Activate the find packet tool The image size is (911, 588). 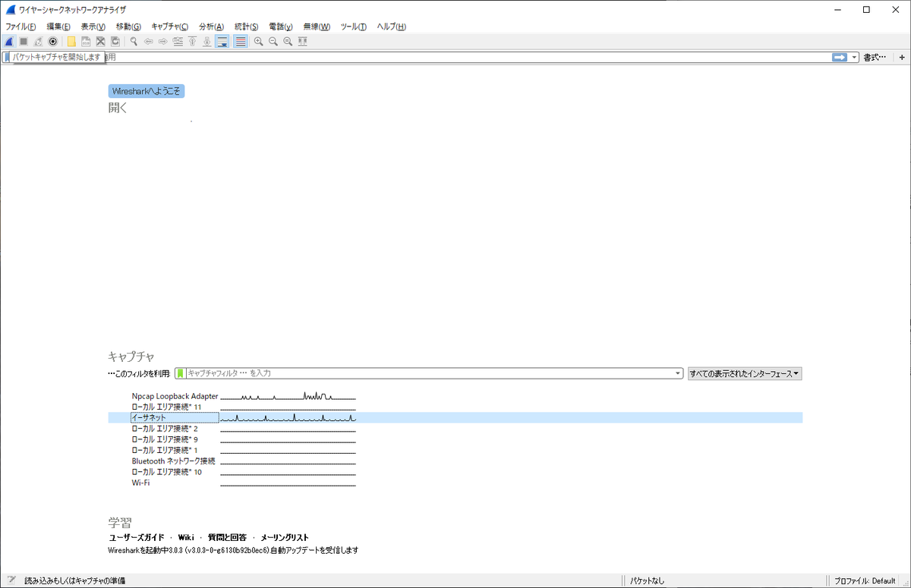[x=132, y=41]
